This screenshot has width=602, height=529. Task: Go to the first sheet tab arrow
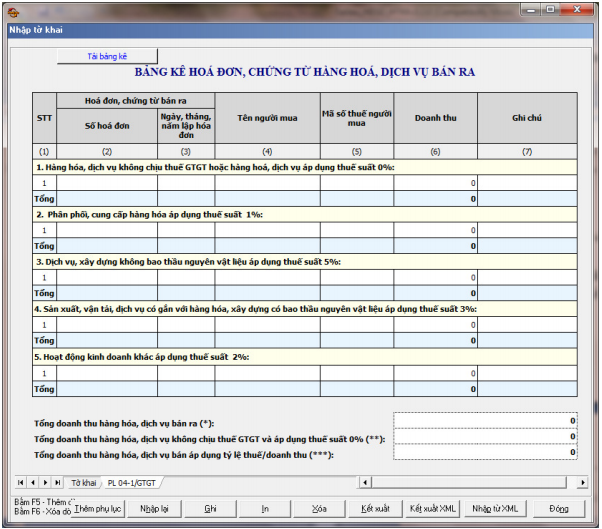(x=20, y=482)
